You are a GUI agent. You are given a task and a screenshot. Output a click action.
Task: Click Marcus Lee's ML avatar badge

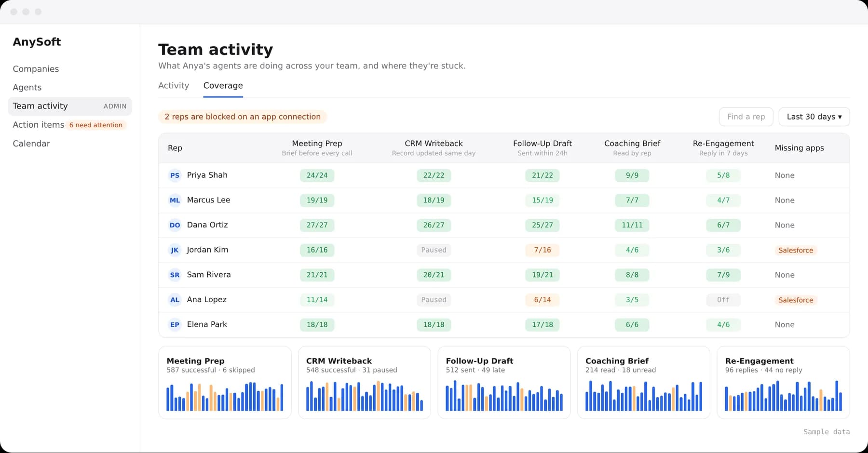pos(175,200)
